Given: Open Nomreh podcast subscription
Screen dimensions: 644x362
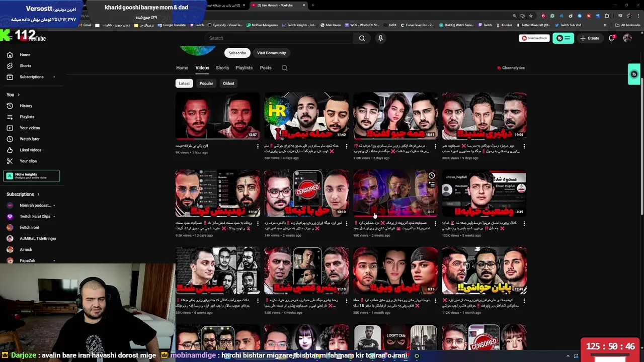Looking at the screenshot, I should tap(31, 205).
